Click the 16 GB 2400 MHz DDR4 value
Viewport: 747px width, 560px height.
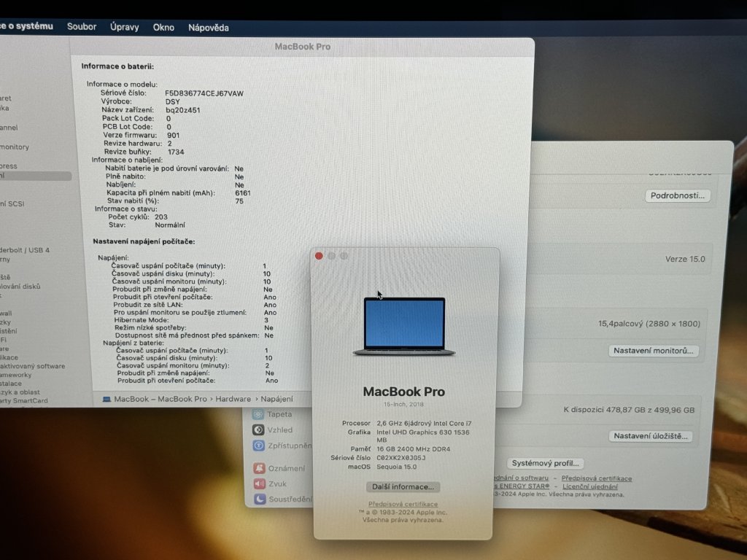[x=413, y=449]
